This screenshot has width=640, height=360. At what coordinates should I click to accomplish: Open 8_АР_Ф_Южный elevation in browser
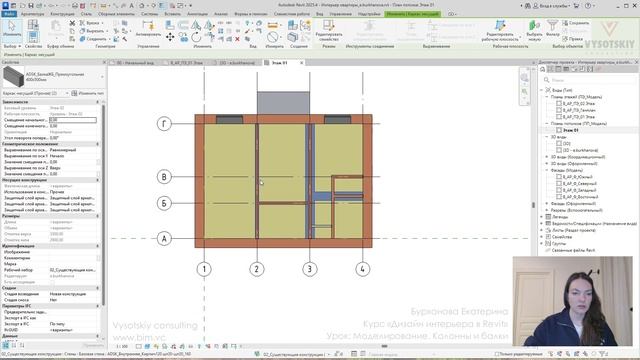[577, 177]
